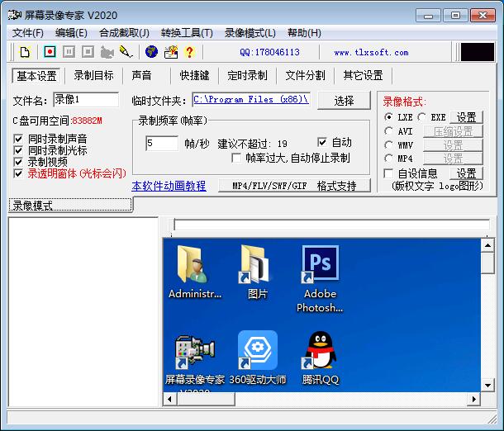504x431 pixels.
Task: Switch to the 录制目标 tab
Action: pos(94,76)
